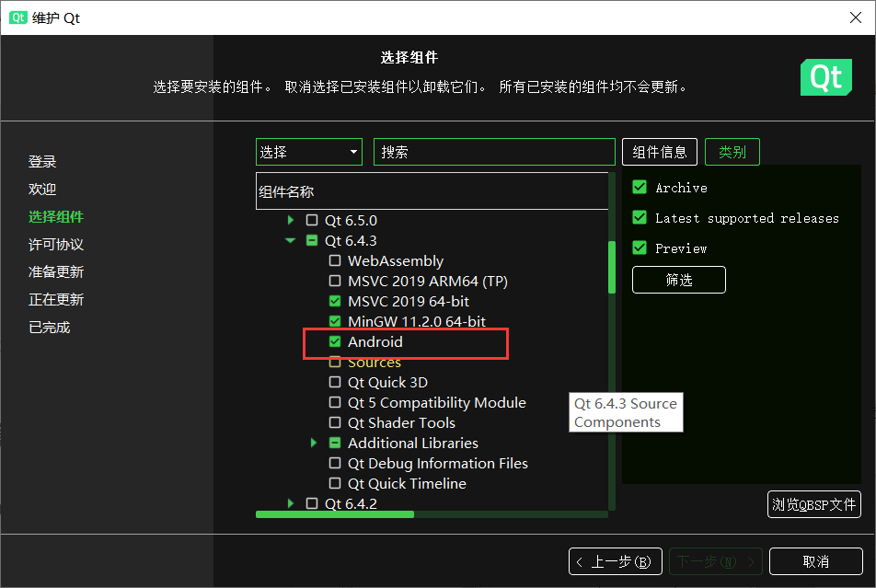Select the WebAssembly row label

click(x=396, y=261)
